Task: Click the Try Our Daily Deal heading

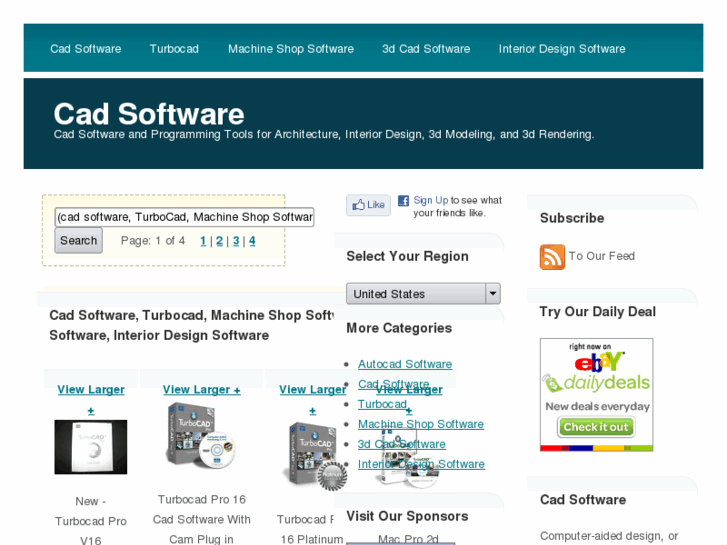Action: [598, 312]
